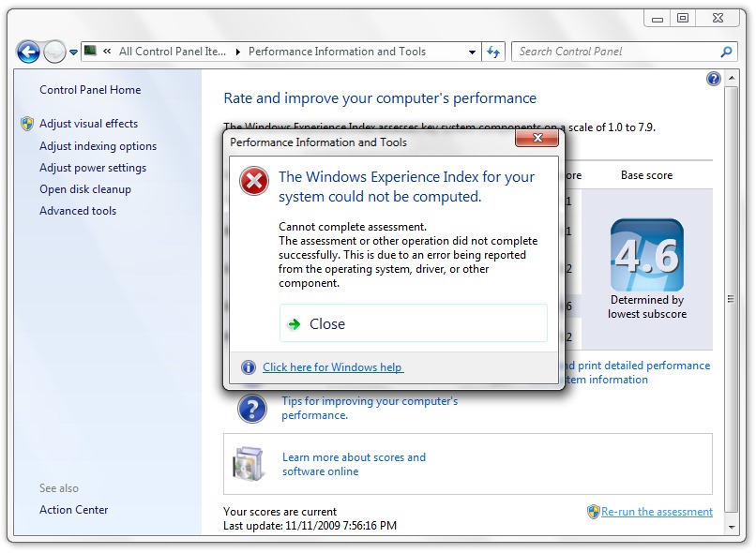The height and width of the screenshot is (553, 756).
Task: Click the software box icon
Action: (249, 464)
